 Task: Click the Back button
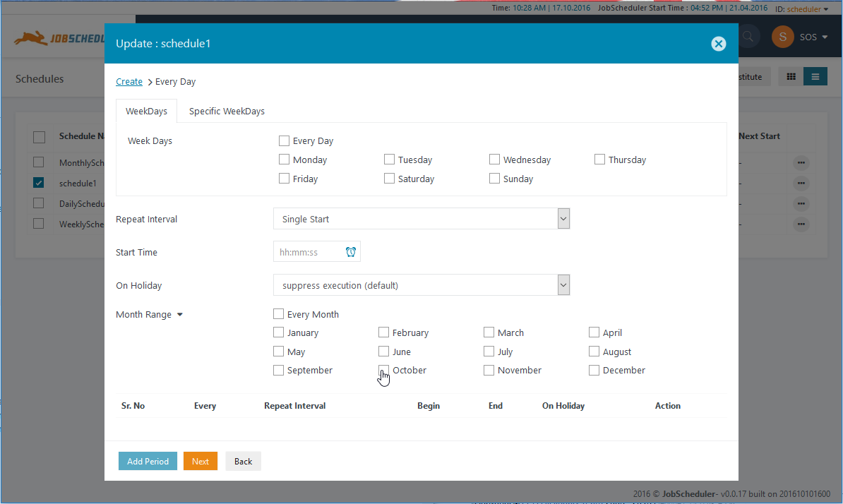(x=243, y=462)
